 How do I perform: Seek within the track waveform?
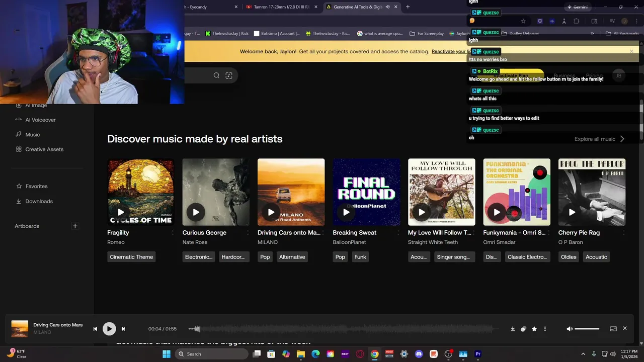click(344, 329)
